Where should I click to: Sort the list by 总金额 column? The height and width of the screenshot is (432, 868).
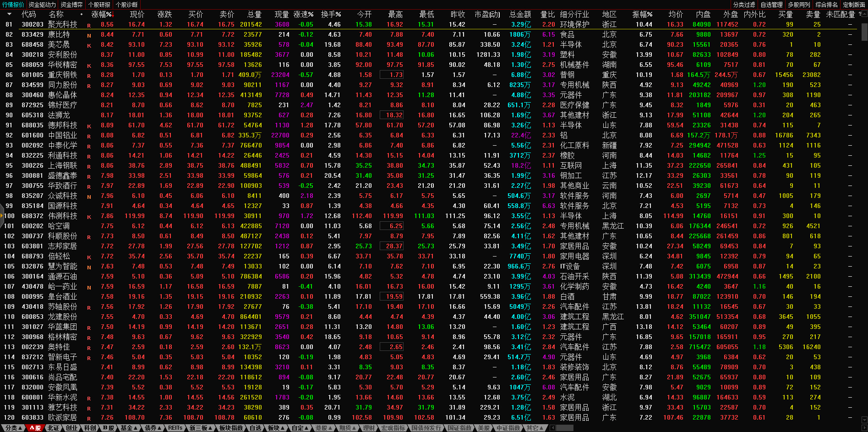(520, 14)
